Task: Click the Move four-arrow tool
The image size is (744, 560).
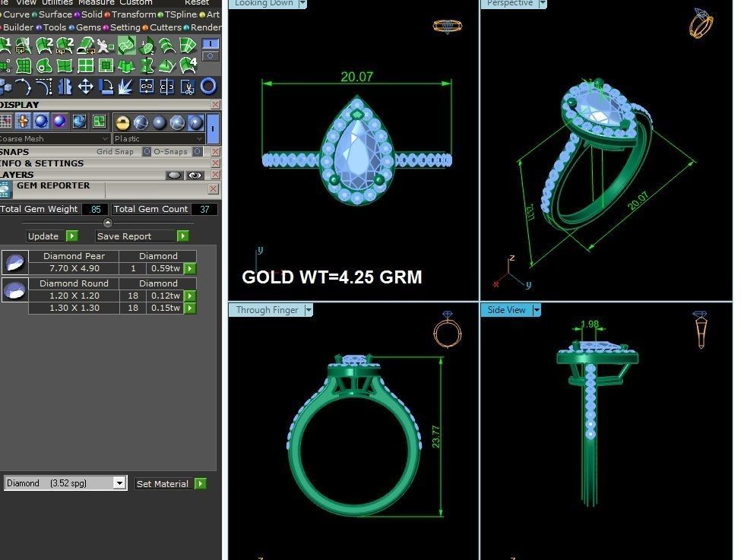Action: (x=85, y=87)
